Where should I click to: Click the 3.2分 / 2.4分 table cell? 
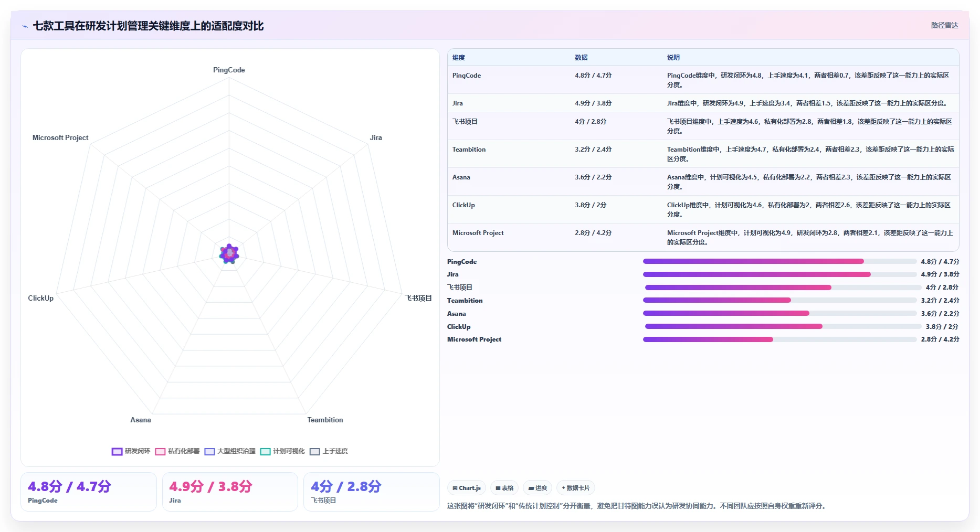(x=593, y=150)
